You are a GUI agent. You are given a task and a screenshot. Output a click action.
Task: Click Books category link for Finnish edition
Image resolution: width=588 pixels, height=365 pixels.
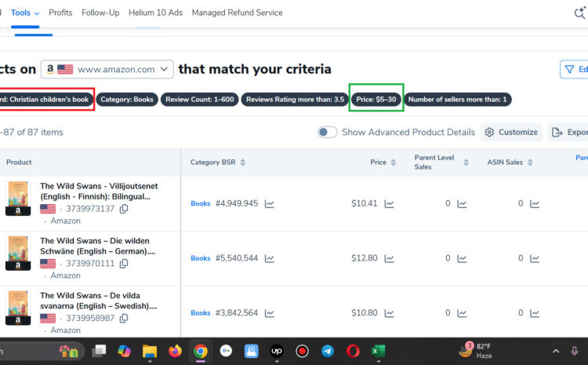coord(201,203)
